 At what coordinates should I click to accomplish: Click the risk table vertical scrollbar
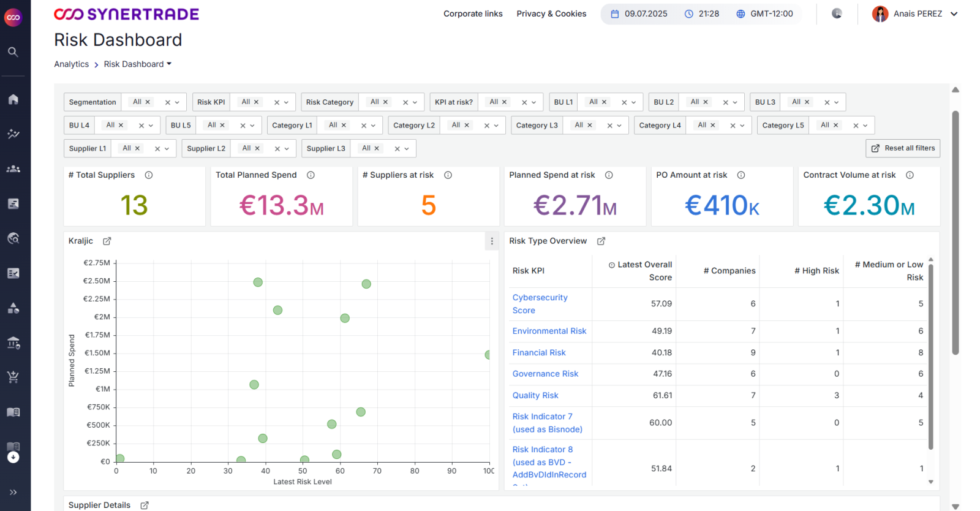pyautogui.click(x=931, y=355)
